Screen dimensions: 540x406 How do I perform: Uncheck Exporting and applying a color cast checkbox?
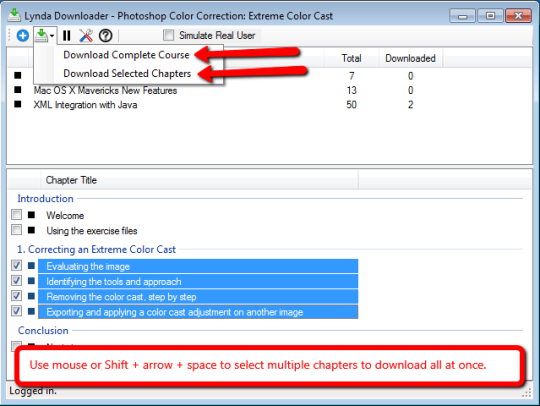[x=16, y=311]
